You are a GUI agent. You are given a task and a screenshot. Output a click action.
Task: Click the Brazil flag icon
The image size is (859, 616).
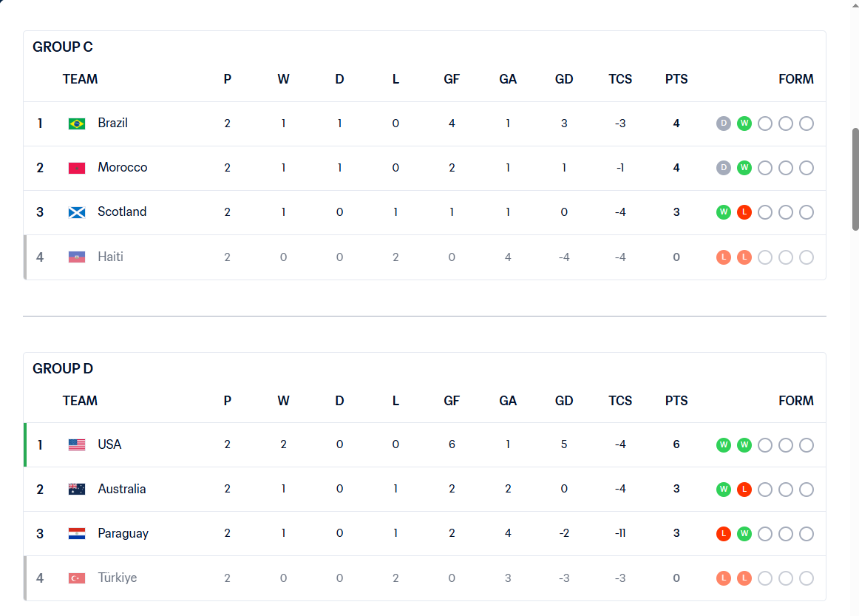point(77,123)
